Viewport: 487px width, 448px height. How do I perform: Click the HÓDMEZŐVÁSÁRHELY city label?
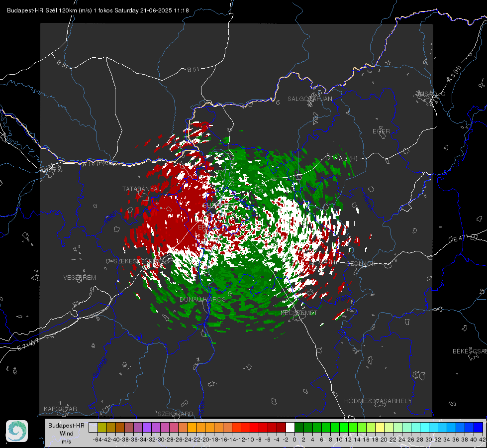click(378, 401)
